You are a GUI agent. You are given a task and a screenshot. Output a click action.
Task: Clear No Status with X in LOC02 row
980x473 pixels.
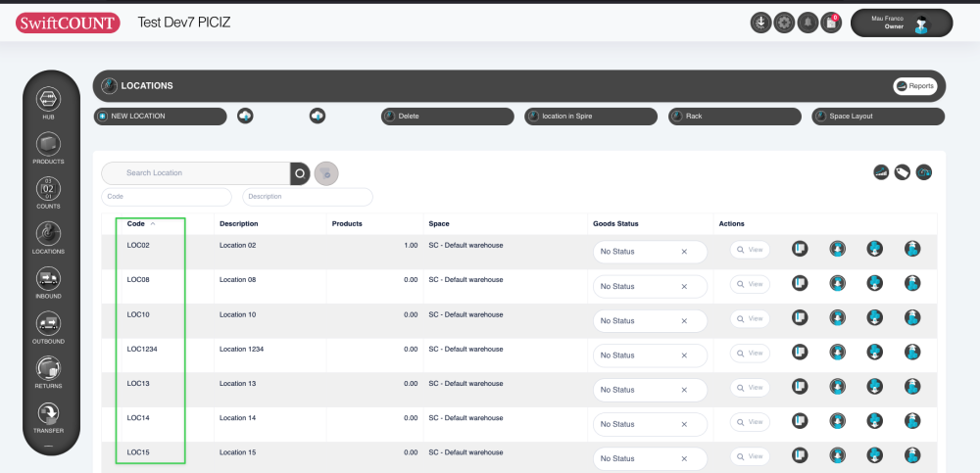[684, 252]
